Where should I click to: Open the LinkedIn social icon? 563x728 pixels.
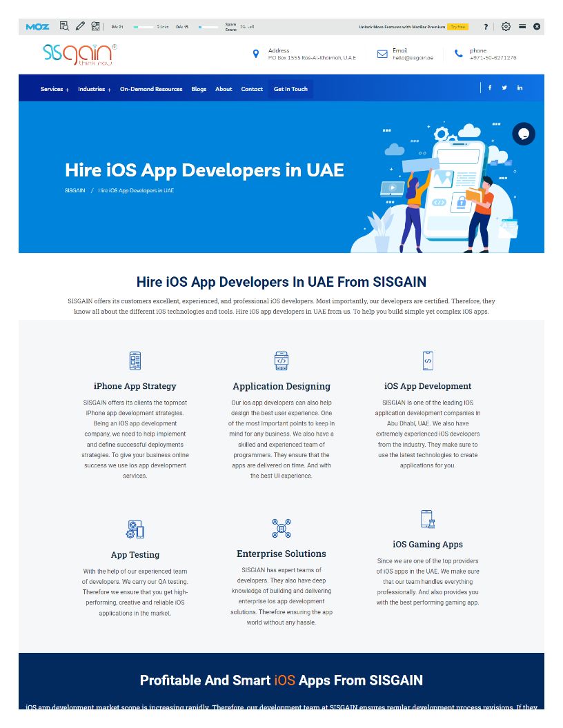520,88
